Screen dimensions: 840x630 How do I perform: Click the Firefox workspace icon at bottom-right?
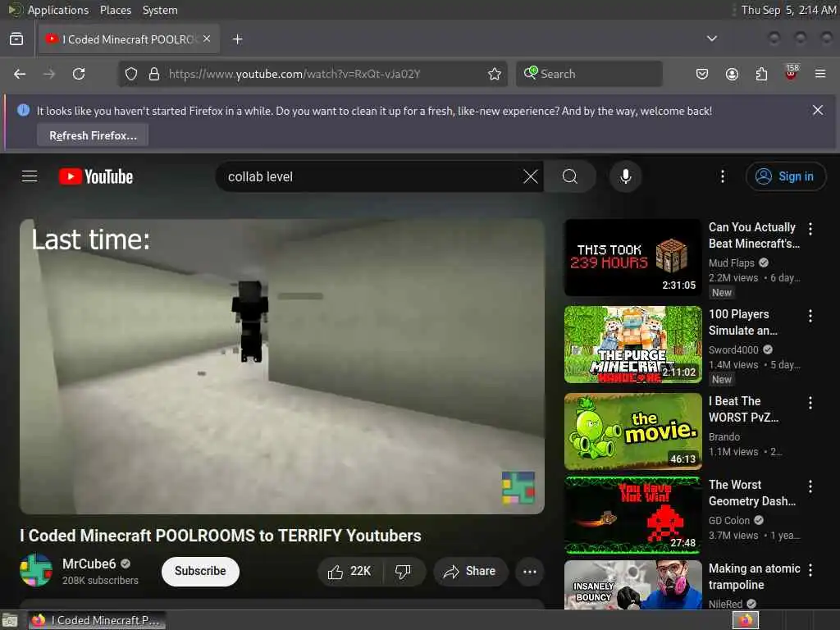coord(745,620)
